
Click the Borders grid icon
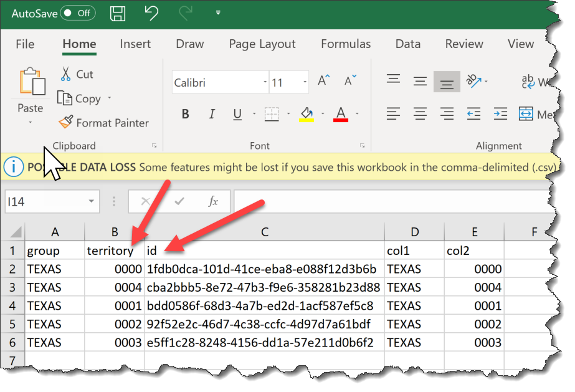point(272,114)
